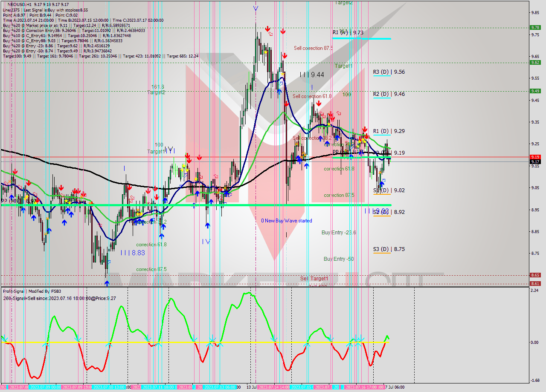Click the 'Buy Entry -50' label

pos(339,259)
